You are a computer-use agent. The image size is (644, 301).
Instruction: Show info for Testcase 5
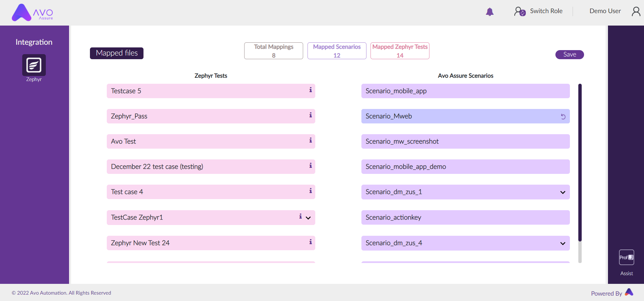[311, 90]
